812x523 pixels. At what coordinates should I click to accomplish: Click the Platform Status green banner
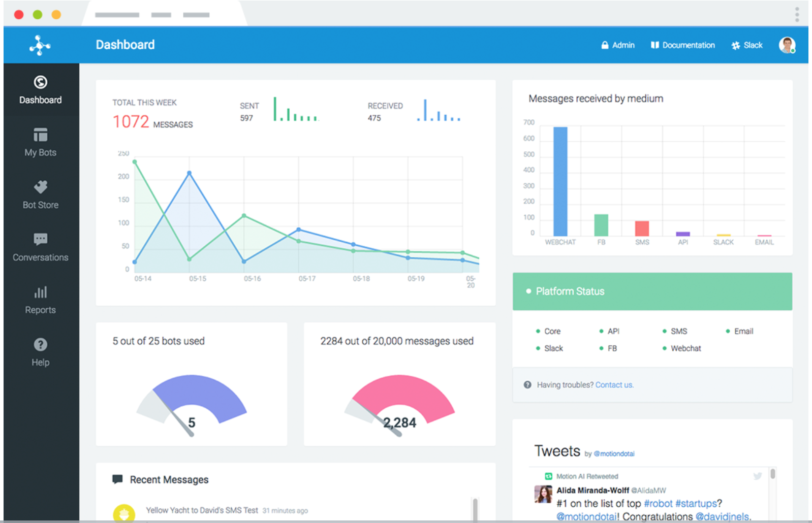[x=652, y=291]
